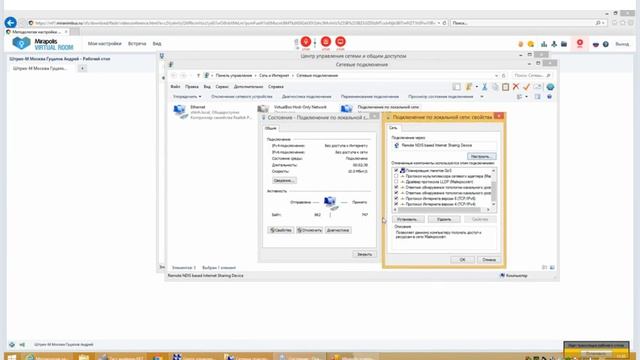Click the vertical scrollbar of components list
The width and height of the screenshot is (640, 360).
tap(494, 187)
